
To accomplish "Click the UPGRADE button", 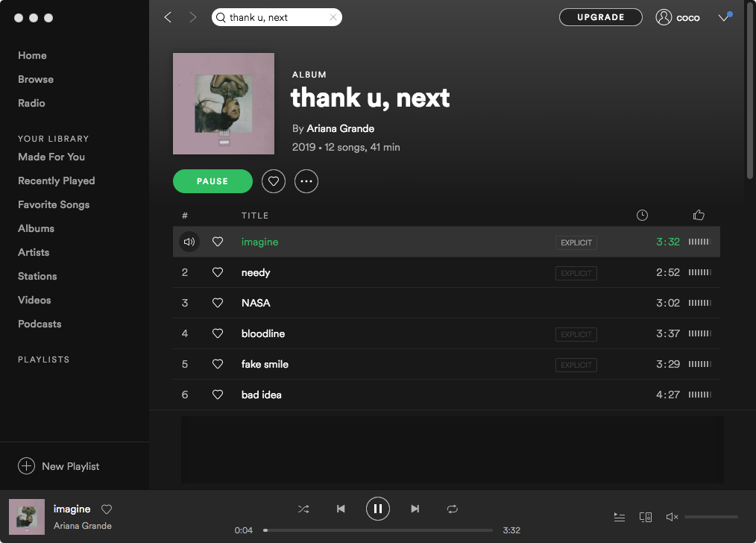I will tap(601, 17).
